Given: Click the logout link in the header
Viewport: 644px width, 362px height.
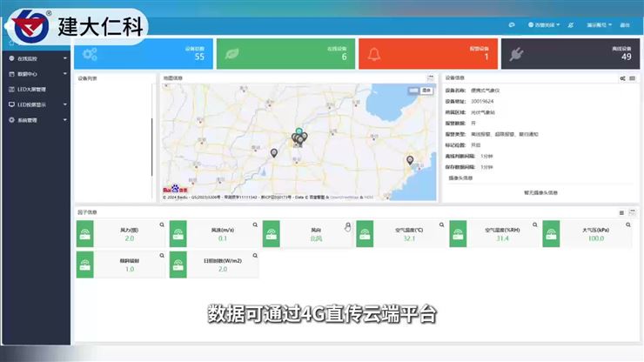Looking at the screenshot, I should pos(625,25).
